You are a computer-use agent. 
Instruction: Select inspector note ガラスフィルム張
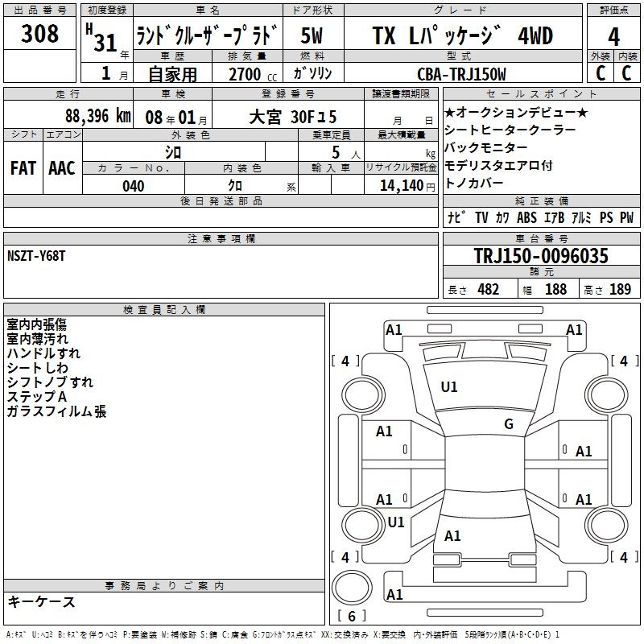coord(56,411)
